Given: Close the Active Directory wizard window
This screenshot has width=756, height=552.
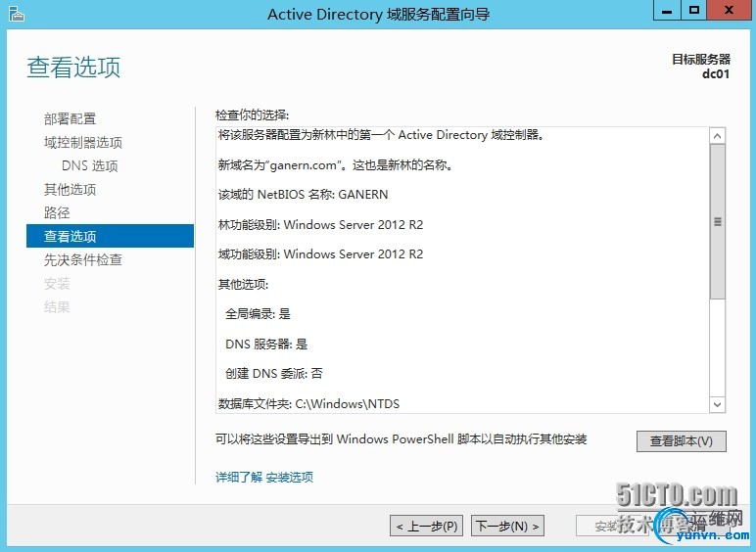Looking at the screenshot, I should 730,10.
